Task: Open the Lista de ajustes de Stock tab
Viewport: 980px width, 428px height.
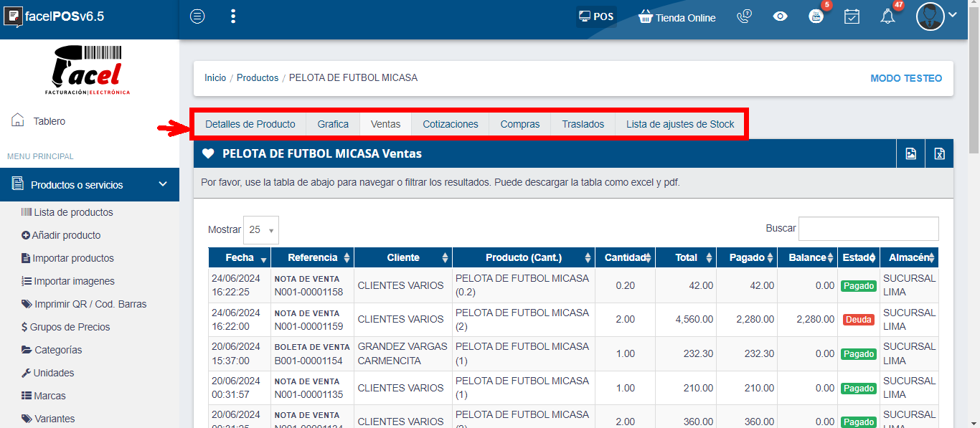Action: point(680,124)
